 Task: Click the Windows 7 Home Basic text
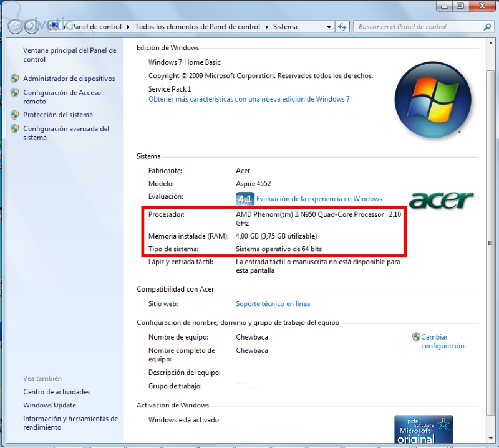tap(184, 62)
